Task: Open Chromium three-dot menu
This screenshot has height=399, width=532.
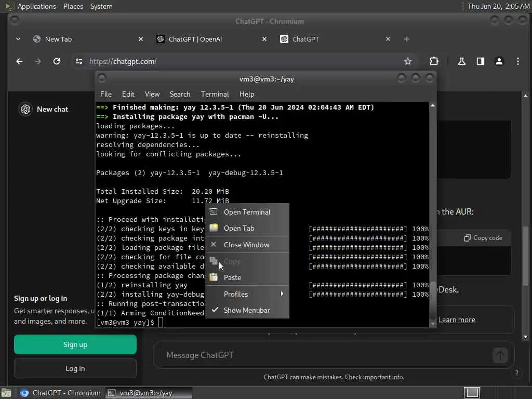Action: pyautogui.click(x=518, y=61)
